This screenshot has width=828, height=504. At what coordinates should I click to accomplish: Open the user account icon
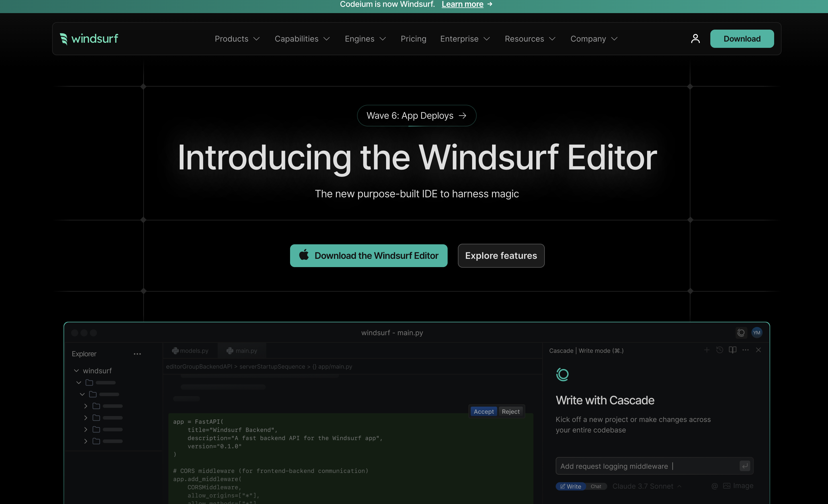(695, 39)
